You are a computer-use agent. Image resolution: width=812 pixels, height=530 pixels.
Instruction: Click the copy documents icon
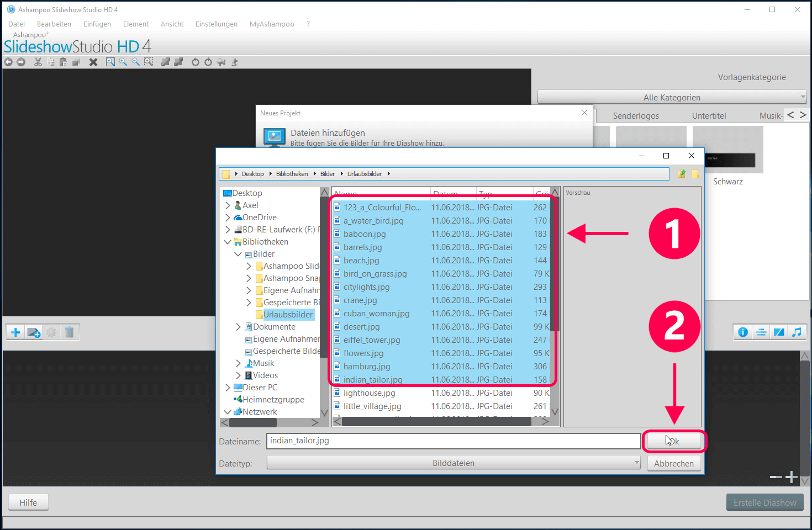pos(51,62)
